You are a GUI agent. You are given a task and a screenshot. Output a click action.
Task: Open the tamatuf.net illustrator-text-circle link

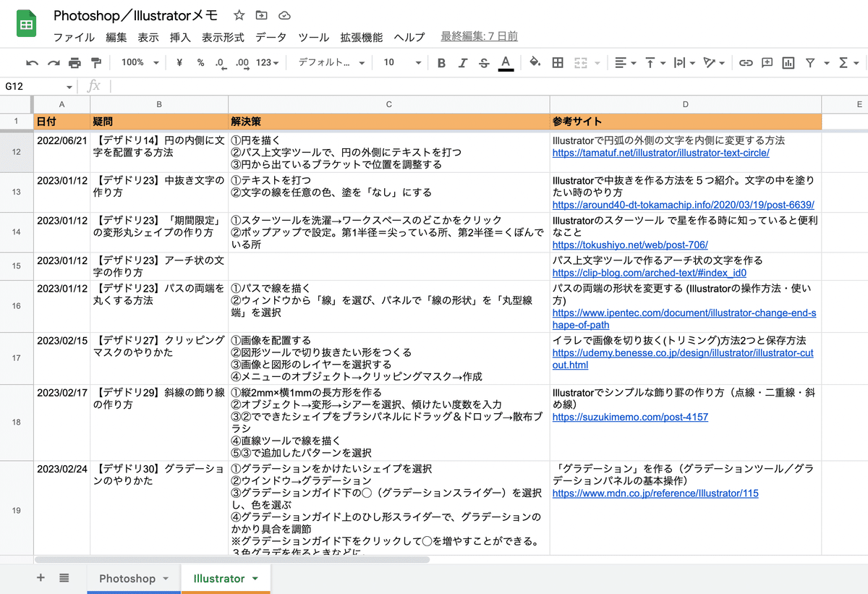click(x=660, y=153)
